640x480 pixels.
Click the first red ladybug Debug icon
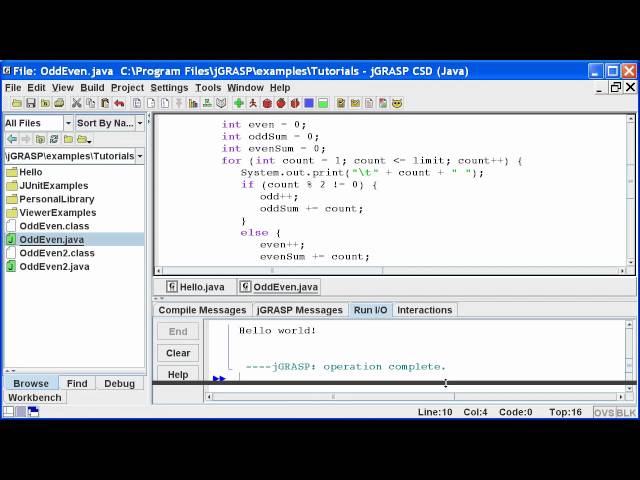[267, 103]
